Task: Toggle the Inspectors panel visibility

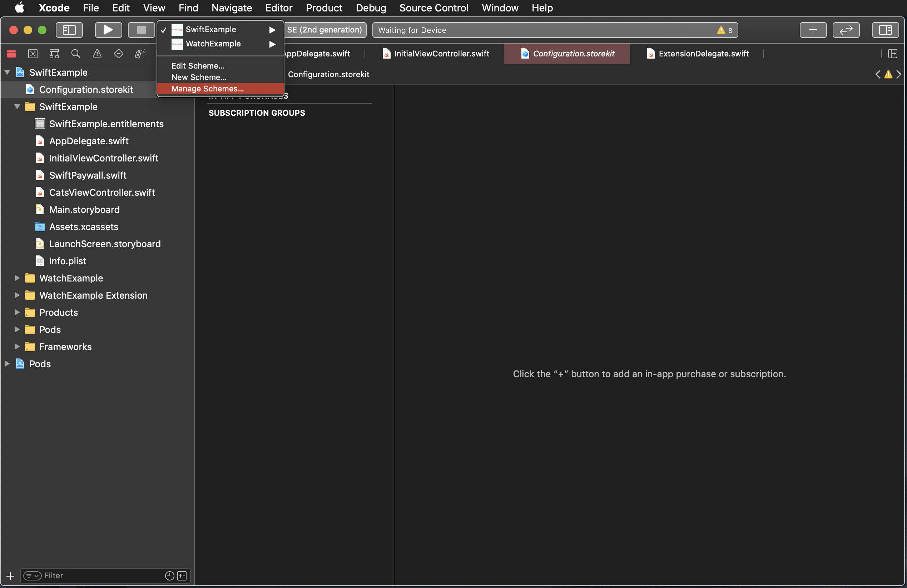Action: [885, 30]
